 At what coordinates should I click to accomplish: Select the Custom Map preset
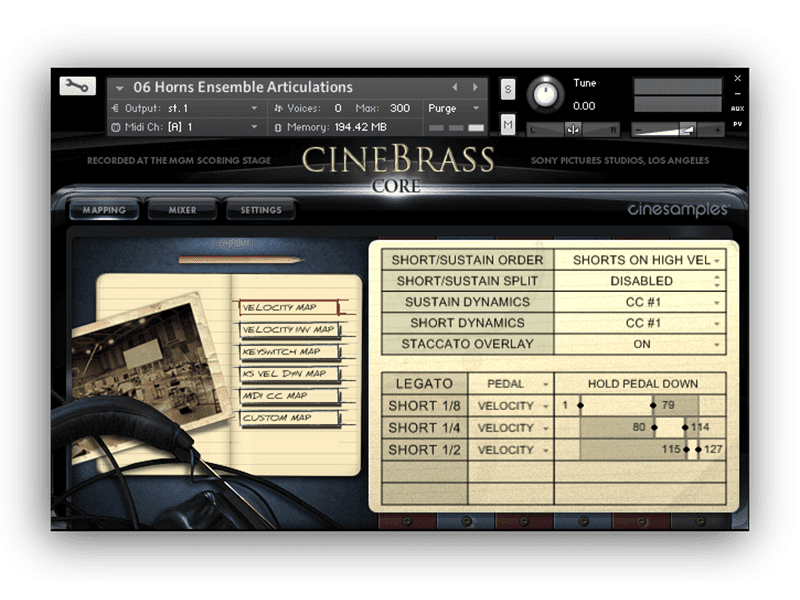pos(289,417)
